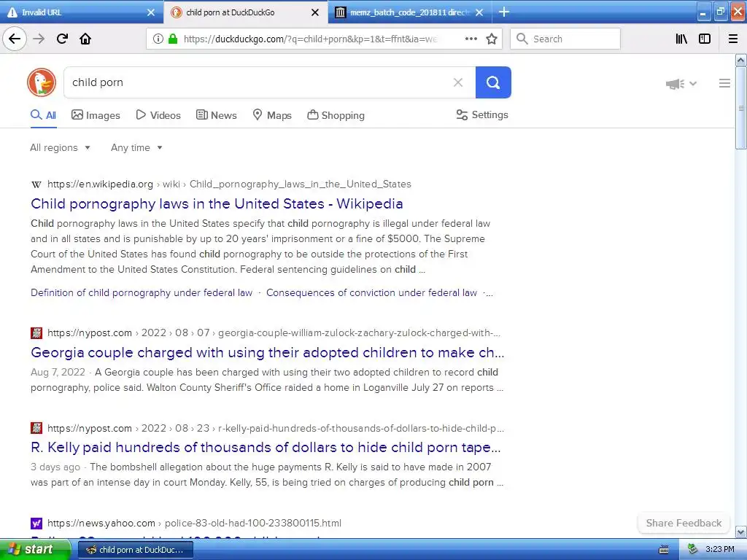Viewport: 747px width, 560px height.
Task: Close the memz_batch_code tab
Action: pyautogui.click(x=479, y=12)
